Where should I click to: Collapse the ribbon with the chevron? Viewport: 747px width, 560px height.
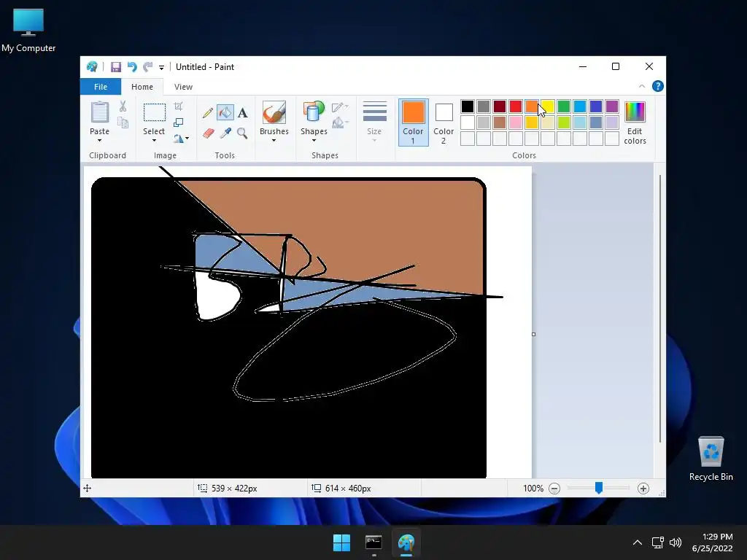coord(642,86)
